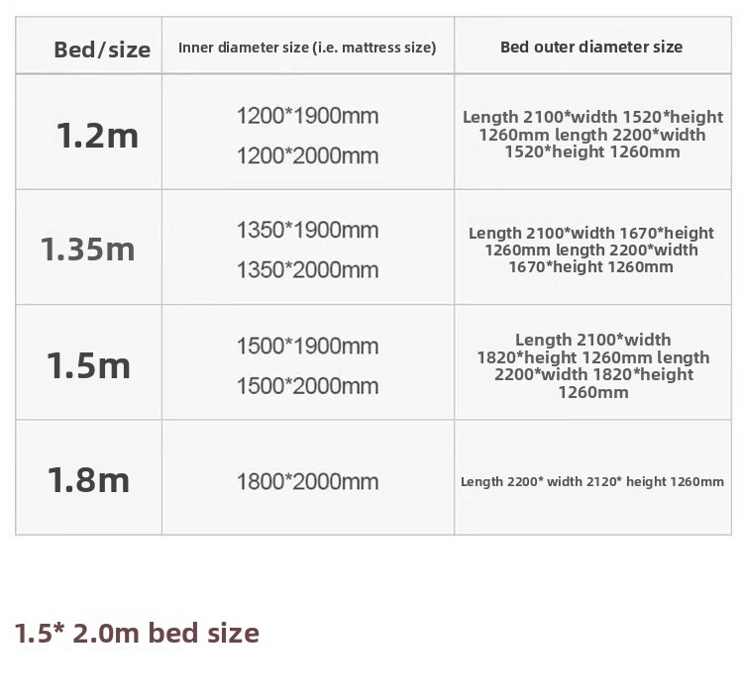Select the 1200*2000mm mattress size
The image size is (743, 700).
307,155
